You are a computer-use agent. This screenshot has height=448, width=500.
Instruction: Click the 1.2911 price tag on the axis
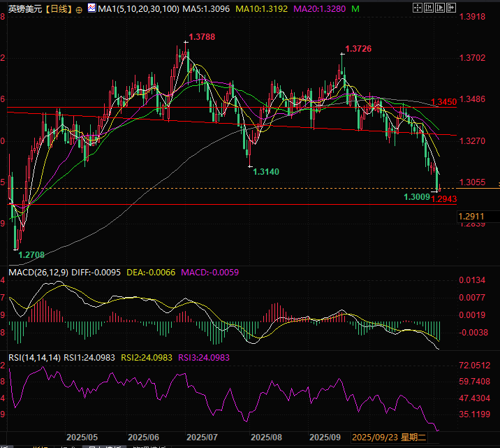(472, 217)
